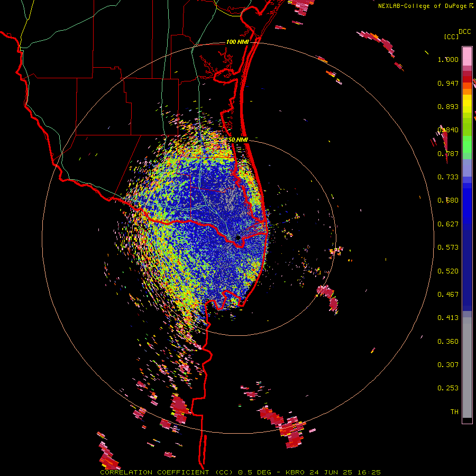This screenshot has width=476, height=476.
Task: Click the 0.307 legend value
Action: point(448,364)
